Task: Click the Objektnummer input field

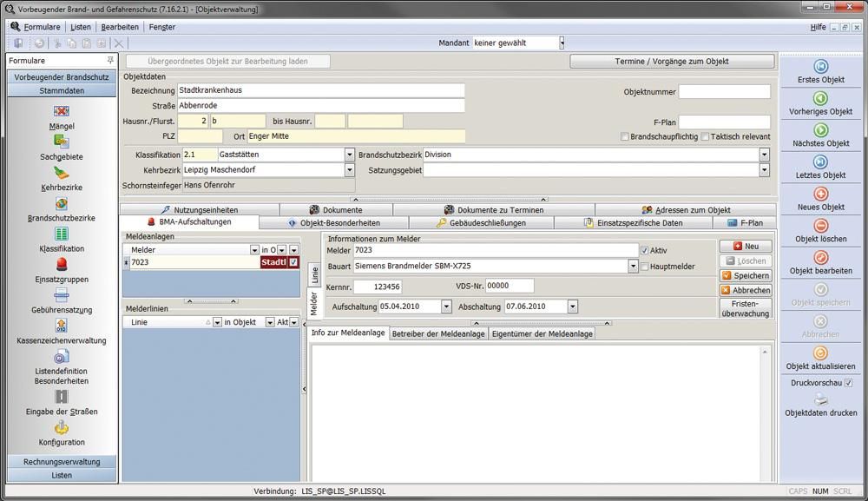Action: point(724,92)
